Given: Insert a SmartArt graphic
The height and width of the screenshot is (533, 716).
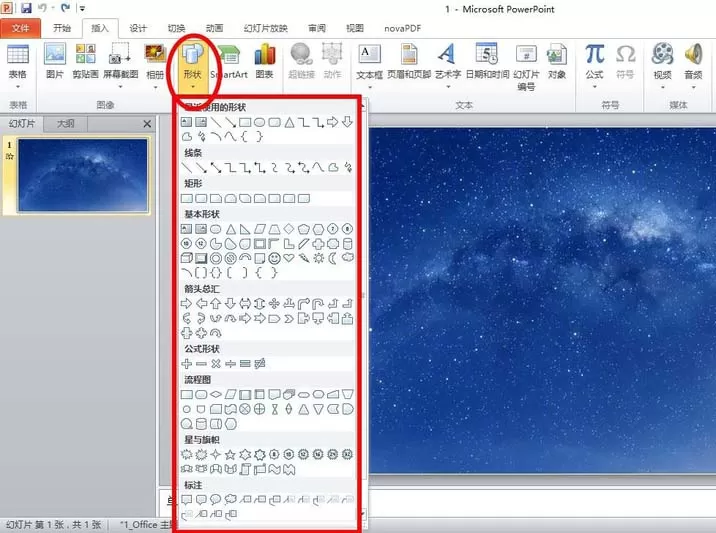Looking at the screenshot, I should tap(229, 61).
